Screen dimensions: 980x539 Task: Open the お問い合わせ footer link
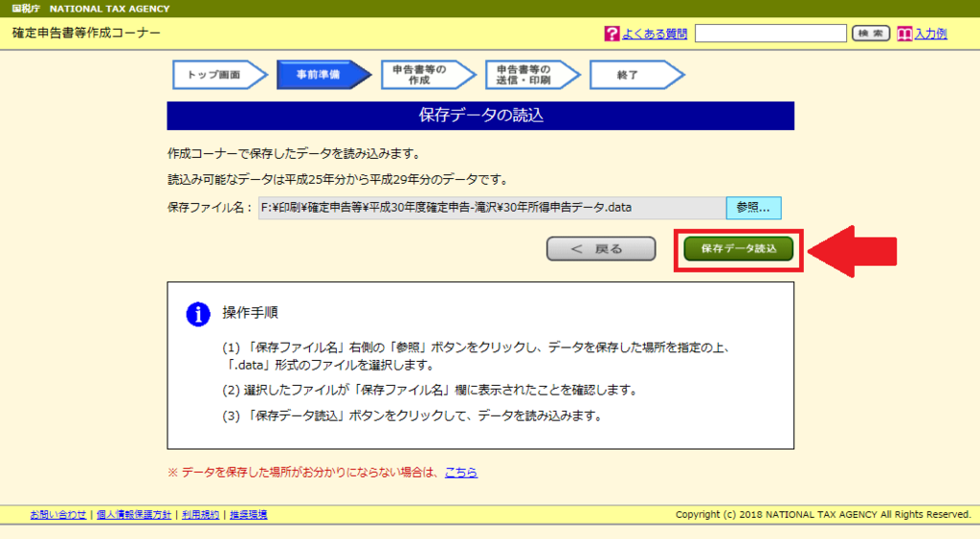[58, 515]
